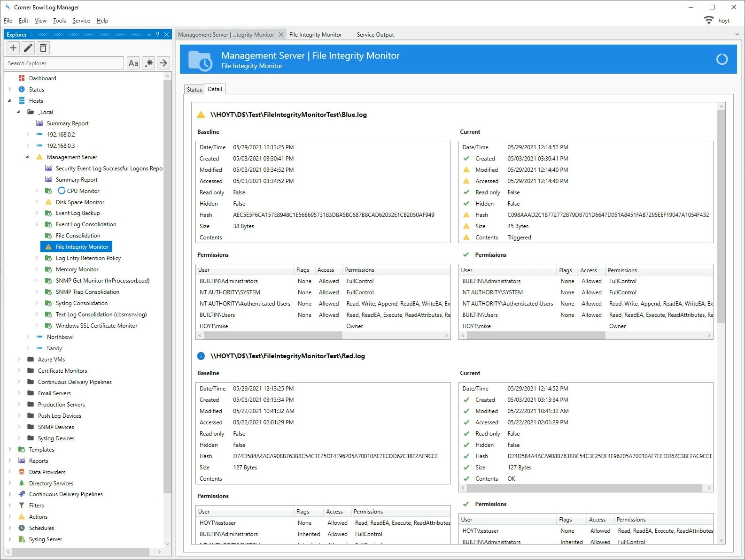Click the Blue.log baseline permissions horizontal scrollbar
The width and height of the screenshot is (745, 560).
pos(272,336)
